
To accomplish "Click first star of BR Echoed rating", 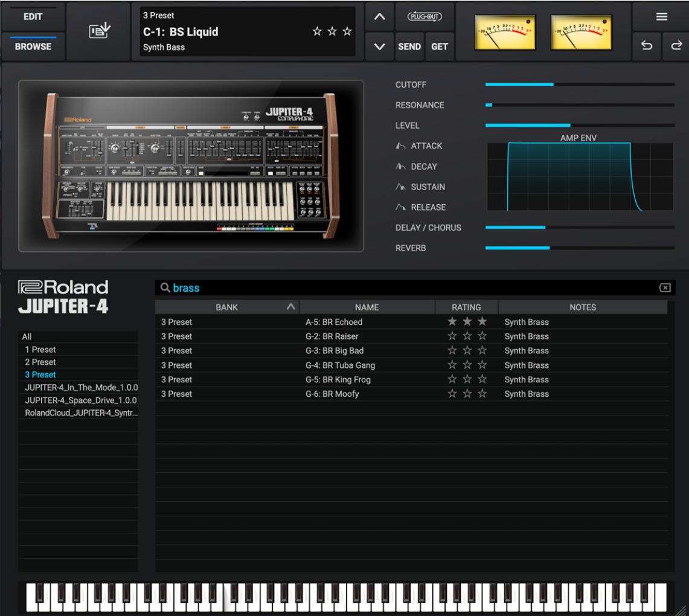I will pyautogui.click(x=452, y=322).
